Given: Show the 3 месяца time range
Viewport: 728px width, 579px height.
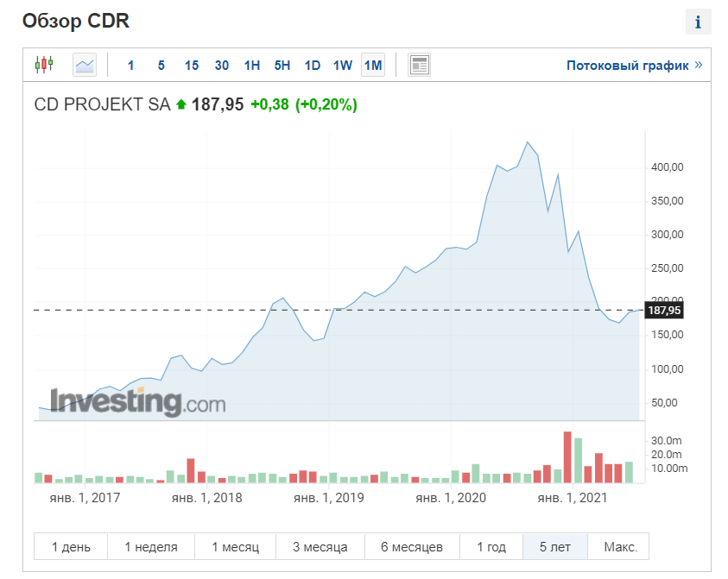Looking at the screenshot, I should [x=320, y=547].
